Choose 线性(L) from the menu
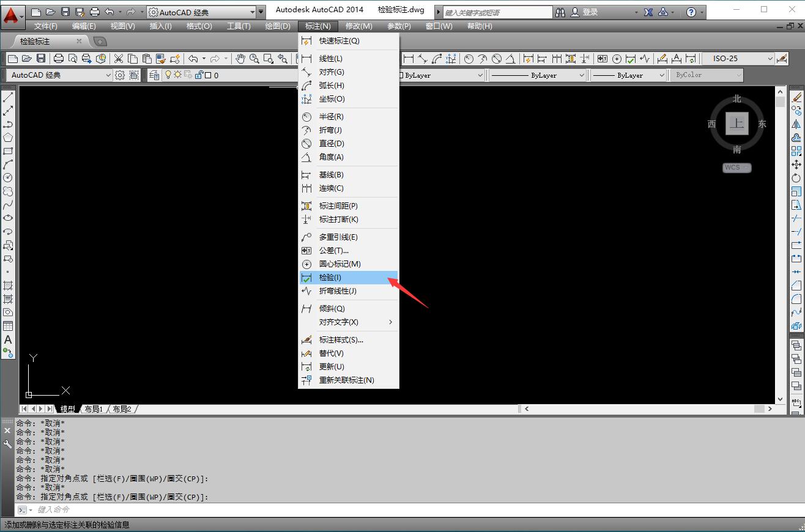 [349, 59]
